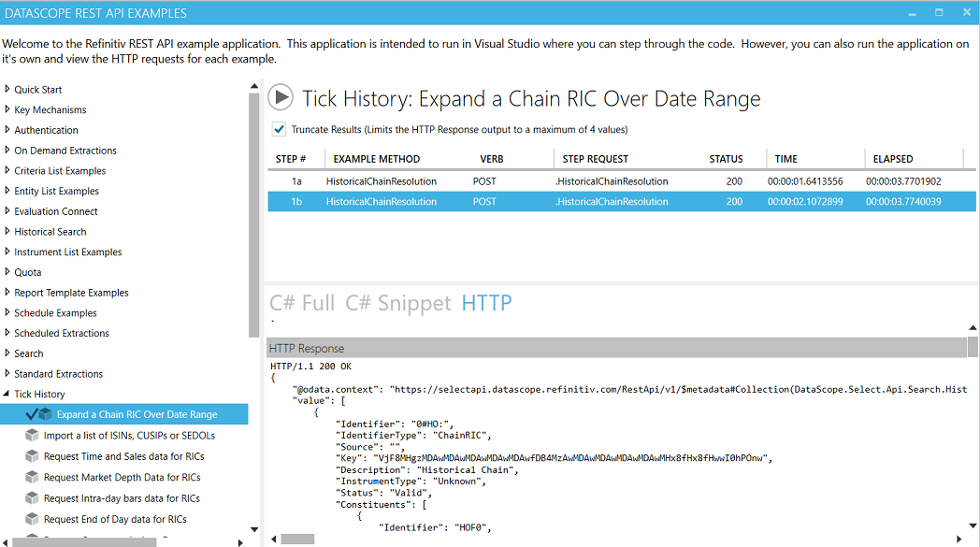The width and height of the screenshot is (980, 547).
Task: Expand Report Template Examples arrow
Action: click(7, 292)
